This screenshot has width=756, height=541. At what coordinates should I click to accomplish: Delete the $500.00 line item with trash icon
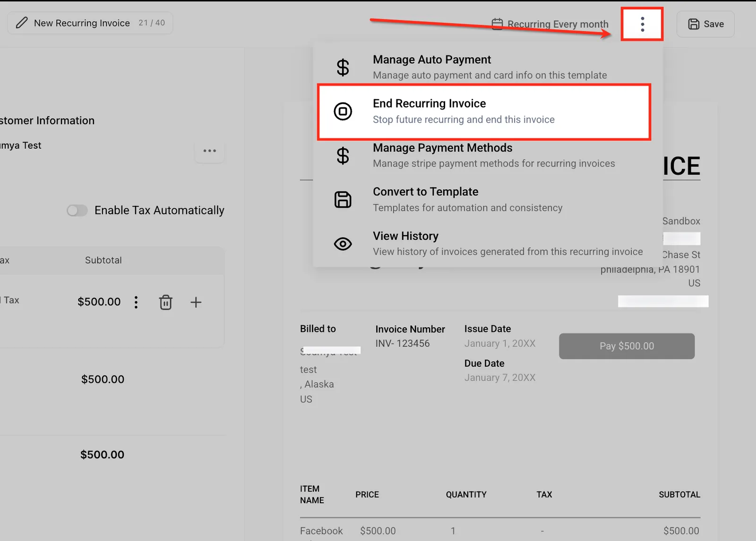[165, 302]
